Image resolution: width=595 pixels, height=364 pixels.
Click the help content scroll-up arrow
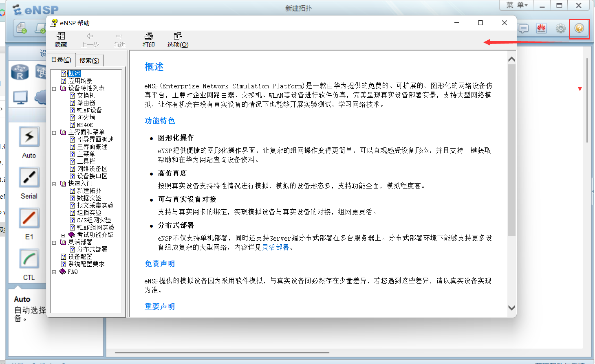click(x=511, y=59)
